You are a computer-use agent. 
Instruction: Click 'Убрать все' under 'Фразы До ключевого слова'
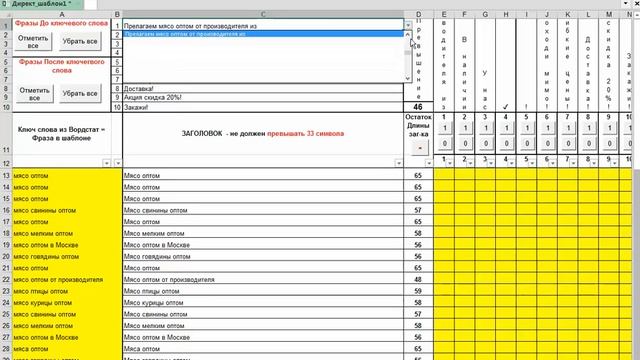tap(80, 42)
